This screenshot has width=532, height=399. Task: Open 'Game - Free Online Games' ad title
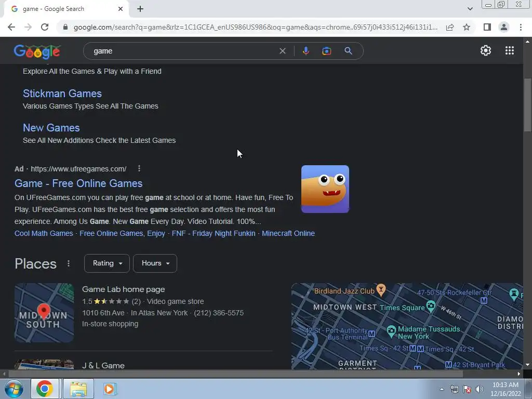coord(78,183)
